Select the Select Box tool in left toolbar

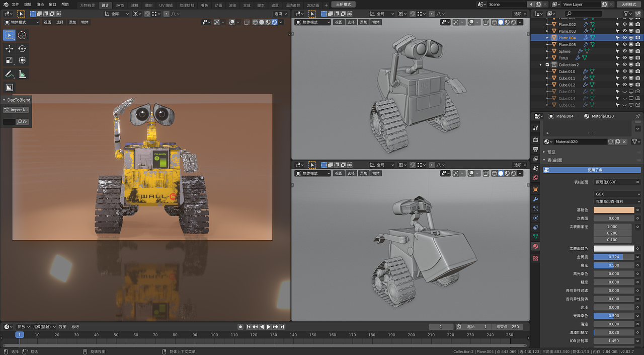(9, 35)
